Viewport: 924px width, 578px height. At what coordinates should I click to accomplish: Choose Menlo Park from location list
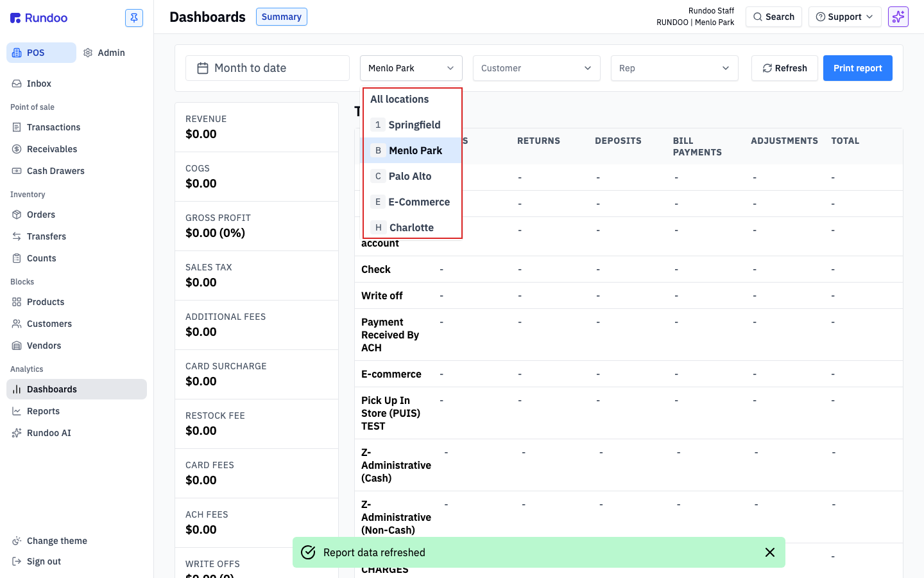pos(412,150)
